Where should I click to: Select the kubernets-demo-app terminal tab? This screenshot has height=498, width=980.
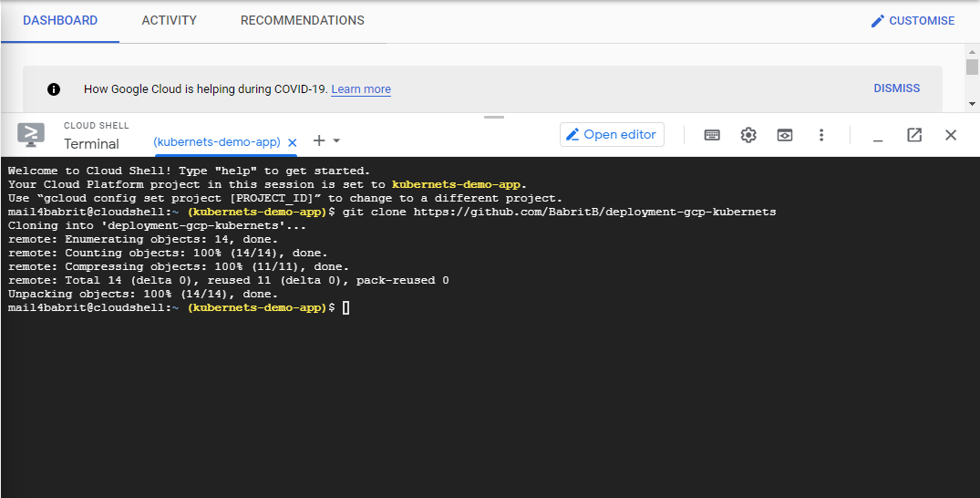click(x=216, y=142)
